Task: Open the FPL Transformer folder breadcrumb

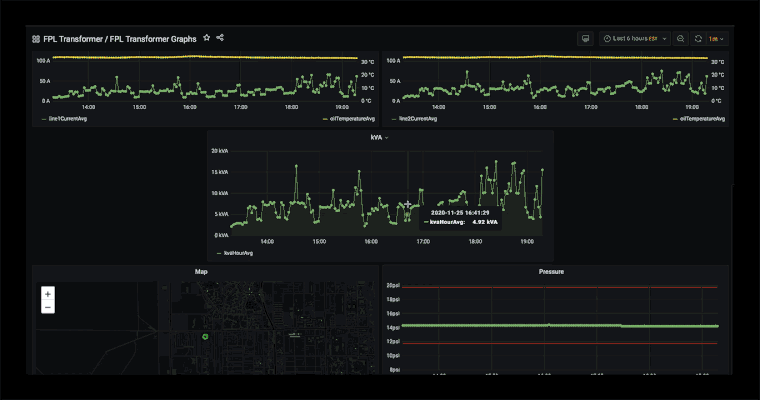Action: (73, 39)
